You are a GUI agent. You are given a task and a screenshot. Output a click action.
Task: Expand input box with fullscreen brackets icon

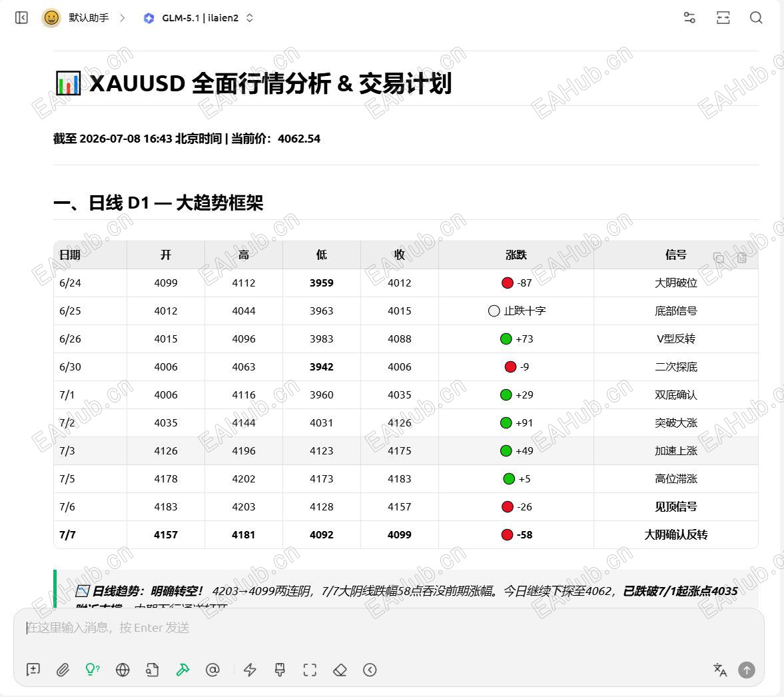[310, 670]
